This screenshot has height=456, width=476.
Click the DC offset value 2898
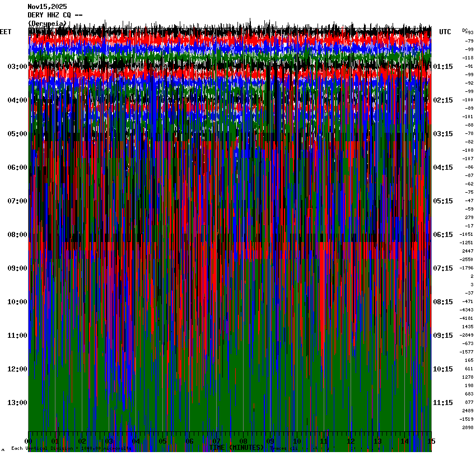pyautogui.click(x=468, y=427)
